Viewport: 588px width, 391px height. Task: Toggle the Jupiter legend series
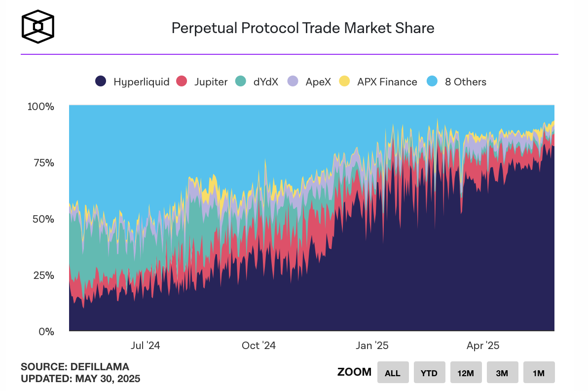click(211, 82)
